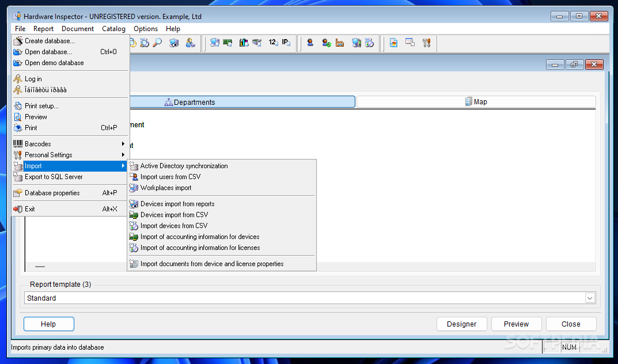Click the monitor with eye toolbar icon
Image resolution: width=618 pixels, height=364 pixels.
click(x=174, y=43)
